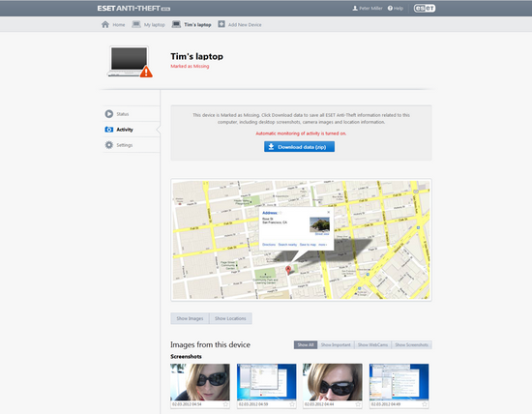Click Search nearby link in map popup
Screen dimensions: 532x414
[287, 245]
